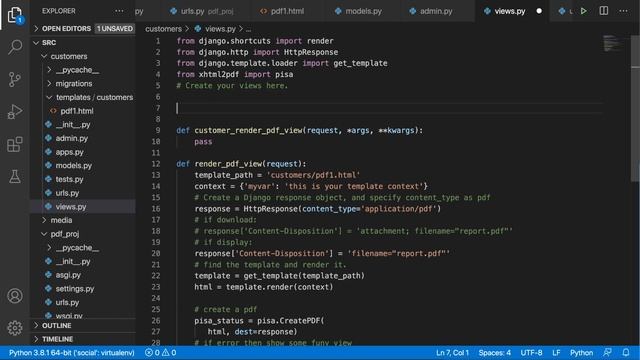Click render_pdf_view function definition
Screen dimensions: 640x360
tap(228, 164)
